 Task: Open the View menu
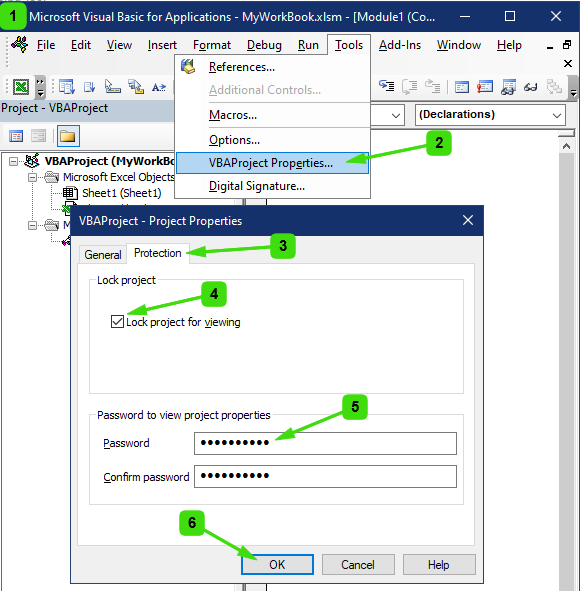pyautogui.click(x=119, y=45)
